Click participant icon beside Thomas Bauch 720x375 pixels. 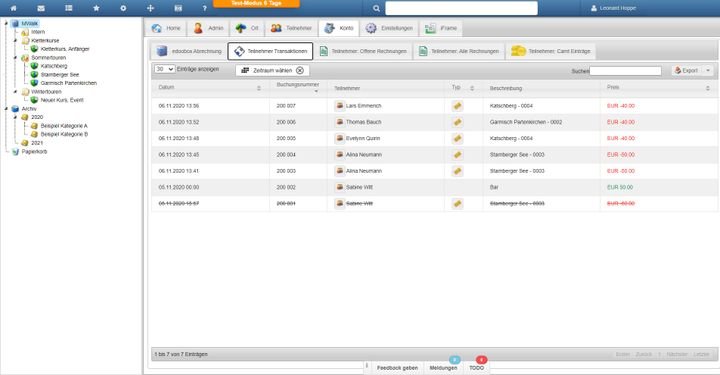tap(339, 122)
